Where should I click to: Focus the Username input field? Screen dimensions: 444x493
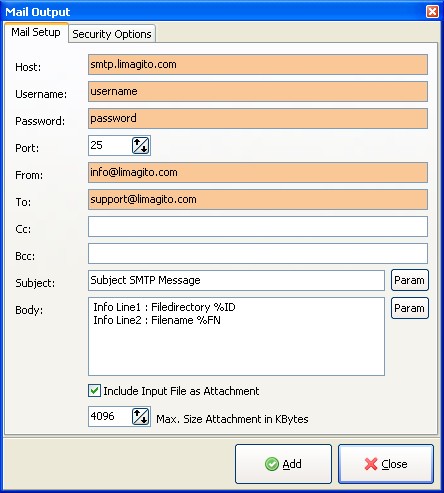(258, 92)
